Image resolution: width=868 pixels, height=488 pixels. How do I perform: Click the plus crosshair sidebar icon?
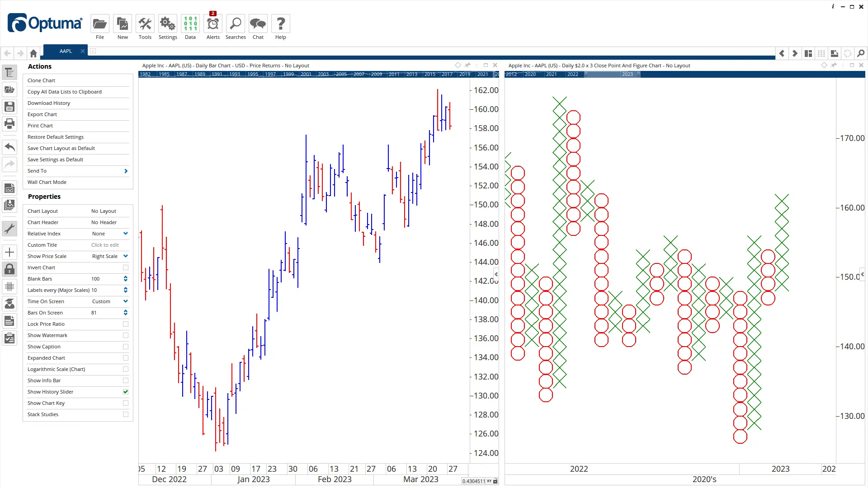(9, 252)
